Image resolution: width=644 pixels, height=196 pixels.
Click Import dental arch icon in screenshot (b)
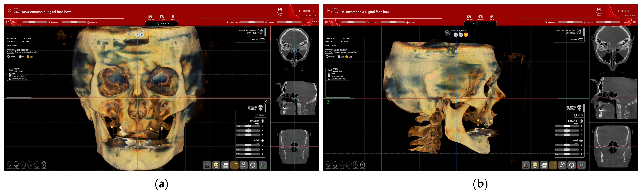pos(581,39)
